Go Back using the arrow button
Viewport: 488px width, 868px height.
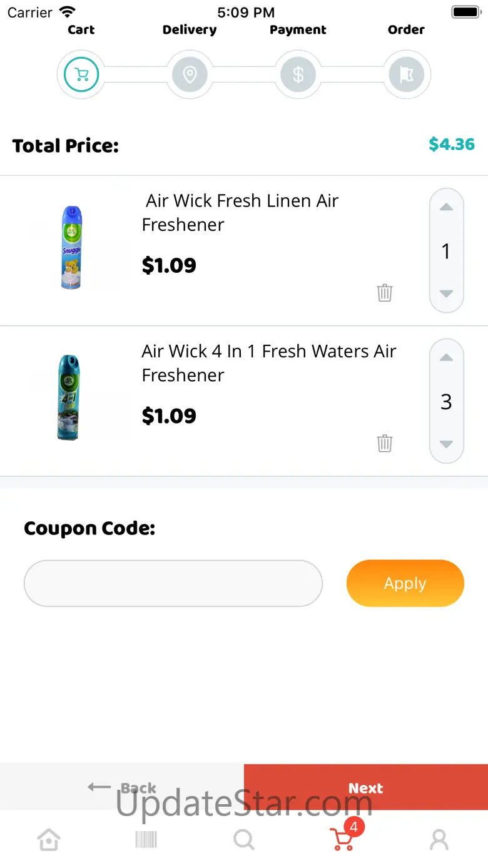[x=122, y=787]
